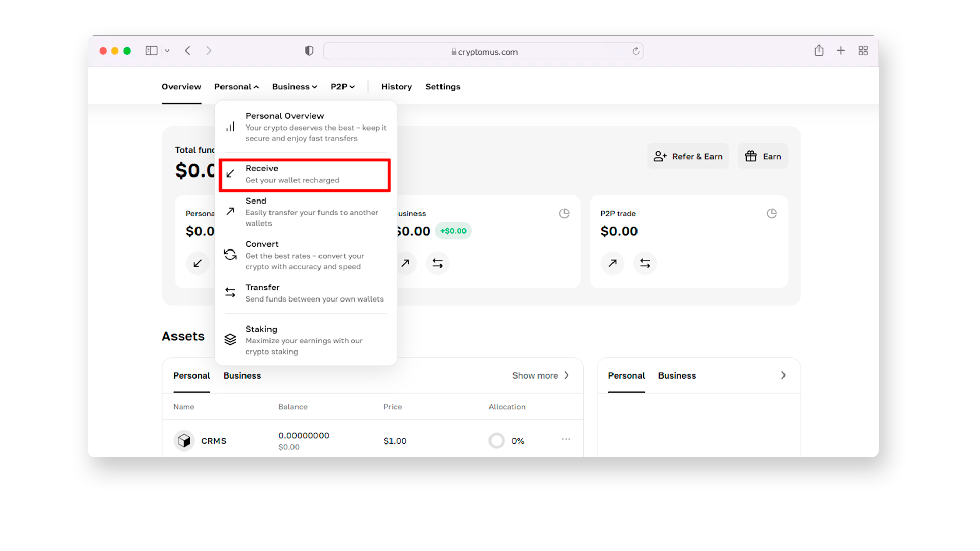Click P2P trade balance $0.00
980x551 pixels.
619,231
